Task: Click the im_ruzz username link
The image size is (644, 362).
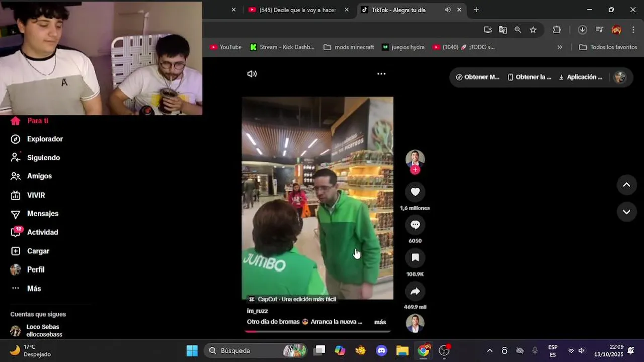Action: 257,311
